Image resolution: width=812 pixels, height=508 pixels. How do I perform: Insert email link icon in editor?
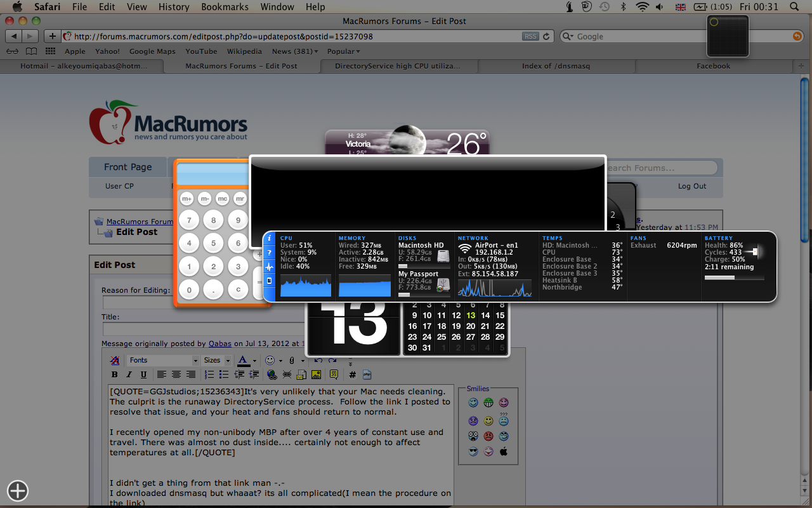pos(301,375)
